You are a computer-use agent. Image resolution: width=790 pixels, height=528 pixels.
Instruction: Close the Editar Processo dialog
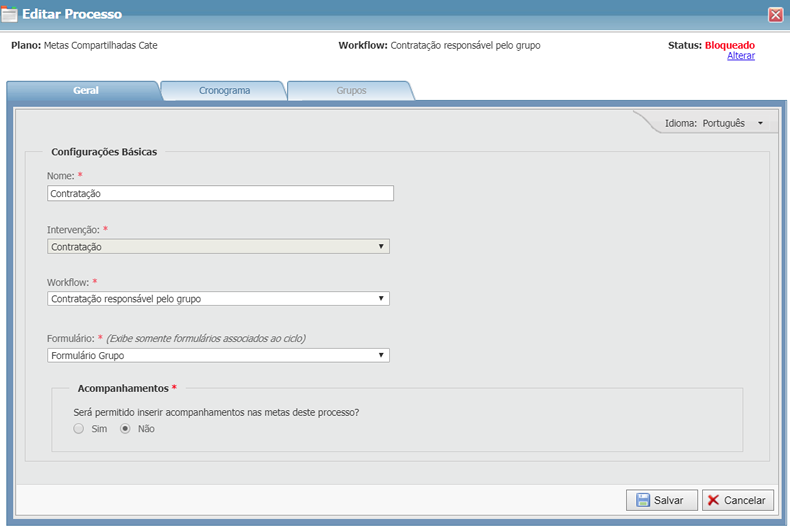pos(775,14)
